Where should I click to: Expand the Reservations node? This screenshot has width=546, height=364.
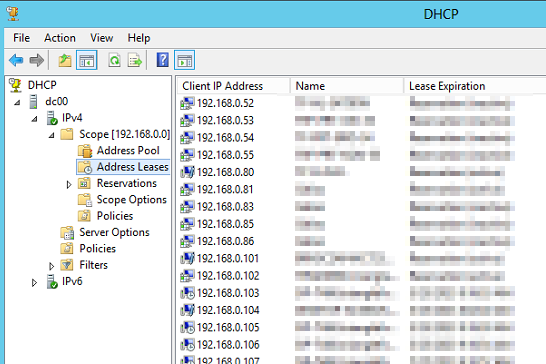pos(69,184)
